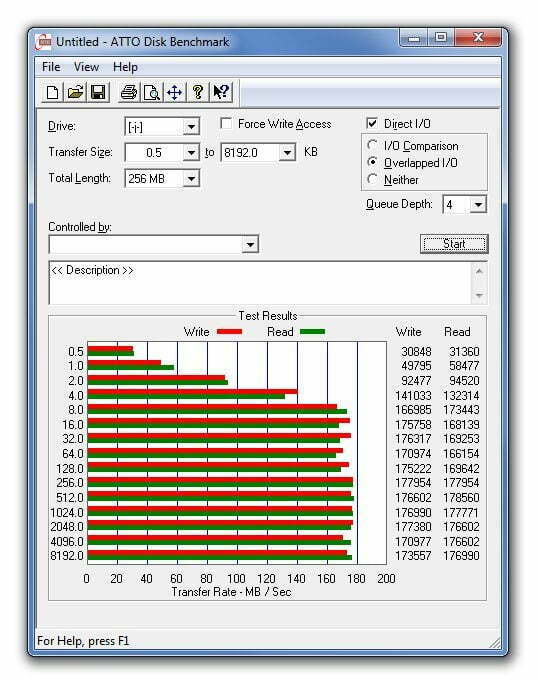
Task: Click the 1024.0 transfer size row label
Action: pyautogui.click(x=67, y=512)
